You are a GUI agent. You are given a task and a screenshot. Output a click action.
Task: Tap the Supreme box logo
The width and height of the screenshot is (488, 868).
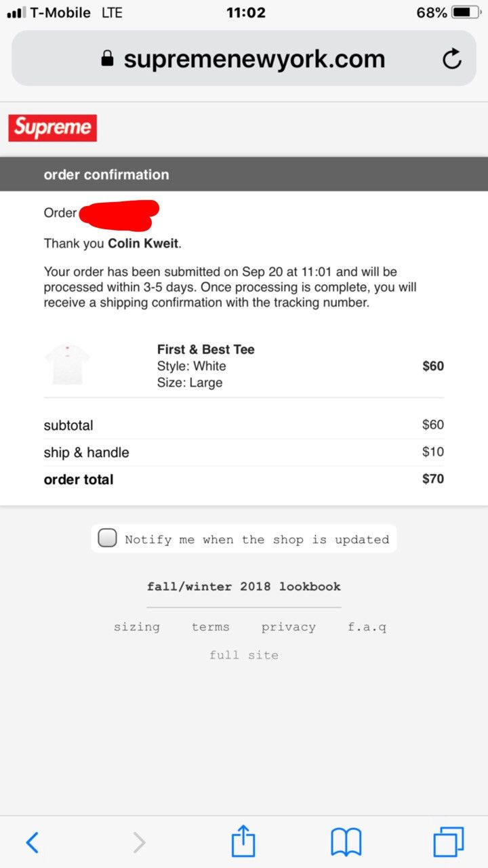(x=53, y=127)
